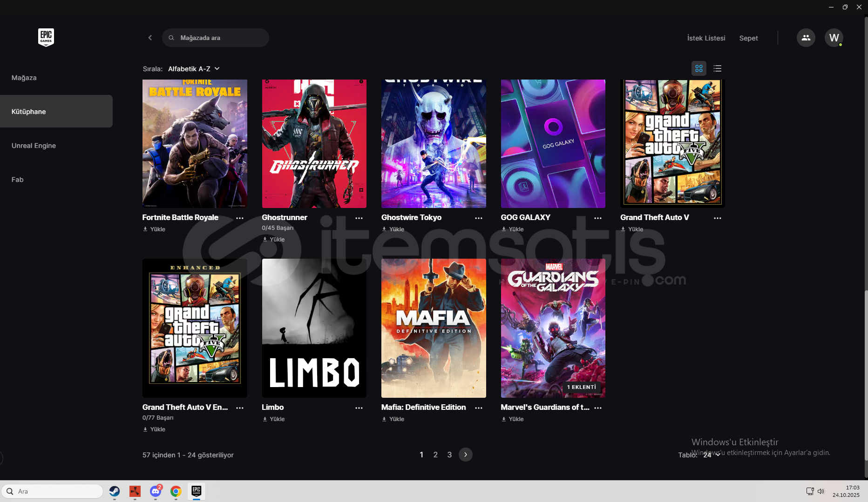The width and height of the screenshot is (868, 502).
Task: Open volume control in system tray
Action: (821, 491)
